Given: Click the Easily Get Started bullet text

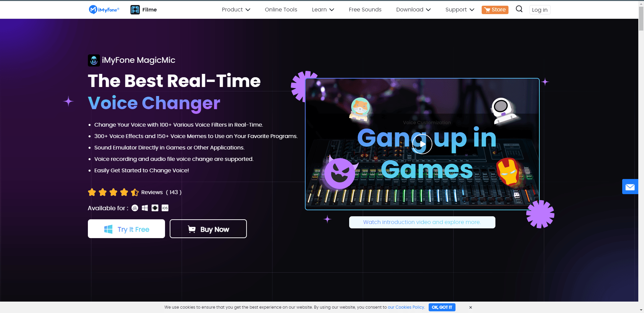Looking at the screenshot, I should coord(142,170).
